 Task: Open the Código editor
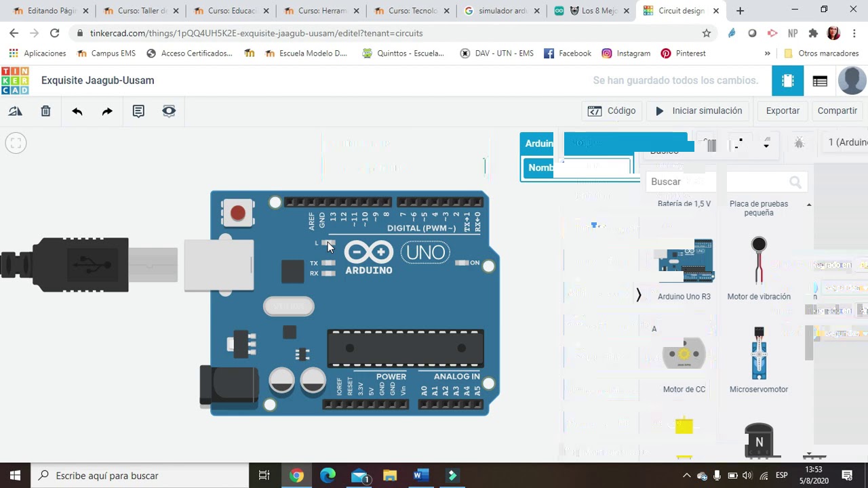(x=612, y=110)
